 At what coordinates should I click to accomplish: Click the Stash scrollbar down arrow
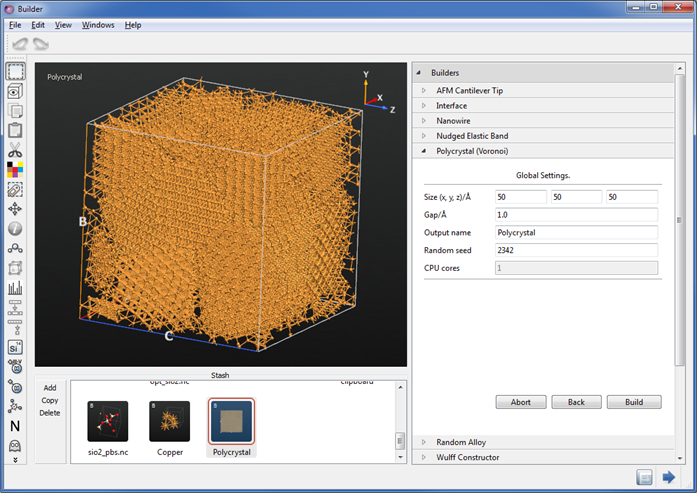400,457
